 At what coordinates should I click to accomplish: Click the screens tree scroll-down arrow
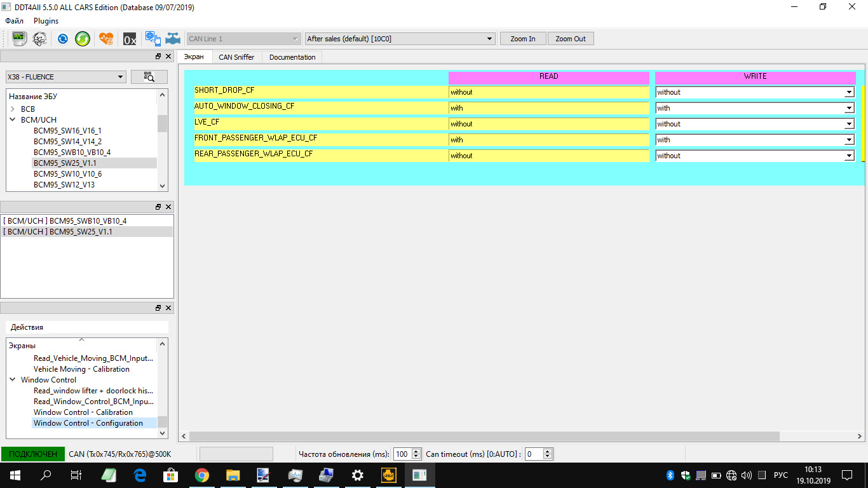tap(163, 433)
